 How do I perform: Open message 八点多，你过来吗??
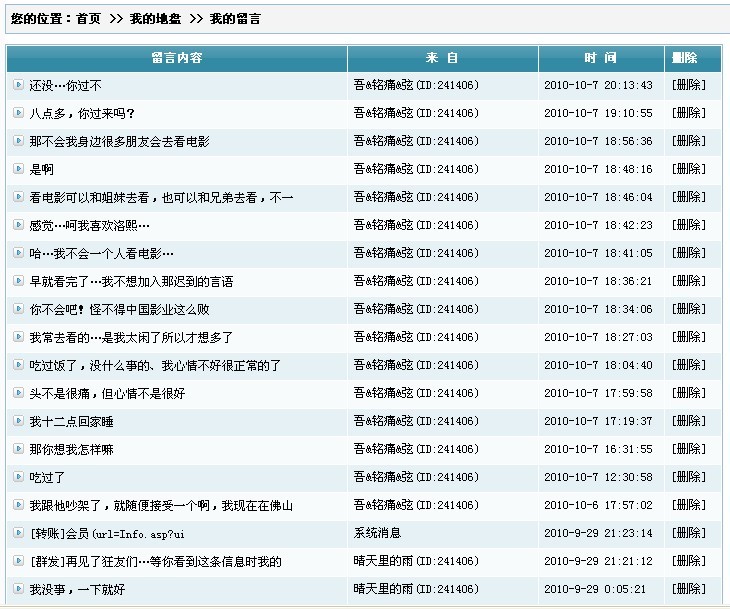82,114
